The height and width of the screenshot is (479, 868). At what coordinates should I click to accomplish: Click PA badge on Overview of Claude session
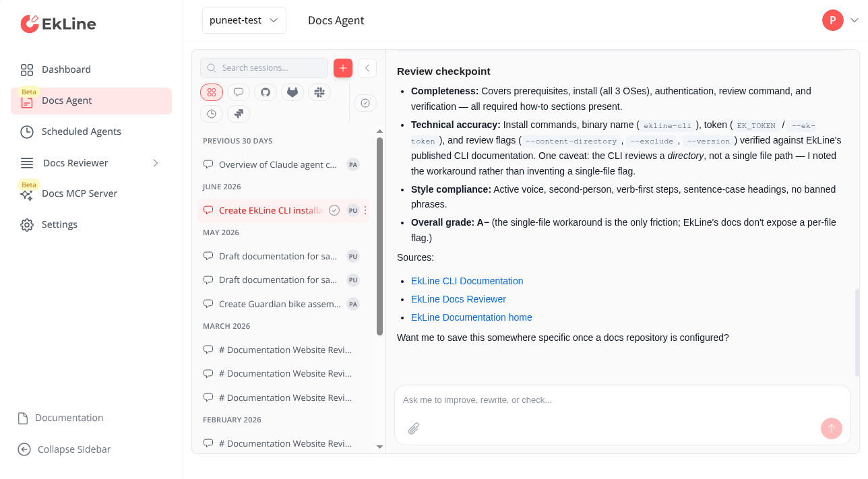pos(353,164)
